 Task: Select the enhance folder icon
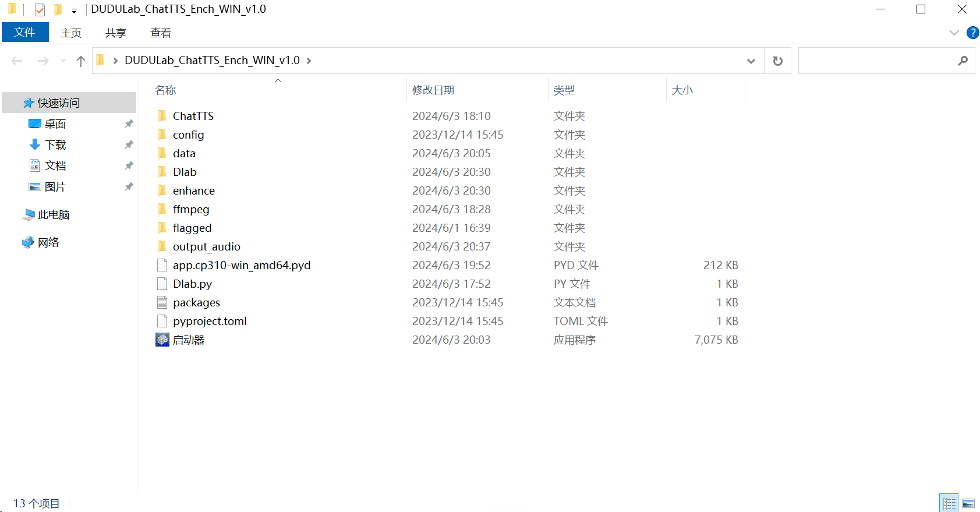pos(162,190)
